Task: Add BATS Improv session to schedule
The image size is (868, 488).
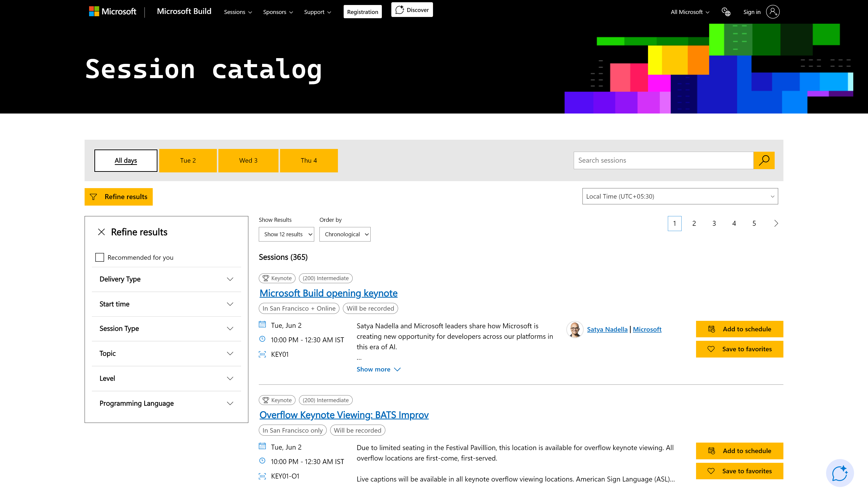Action: click(739, 451)
